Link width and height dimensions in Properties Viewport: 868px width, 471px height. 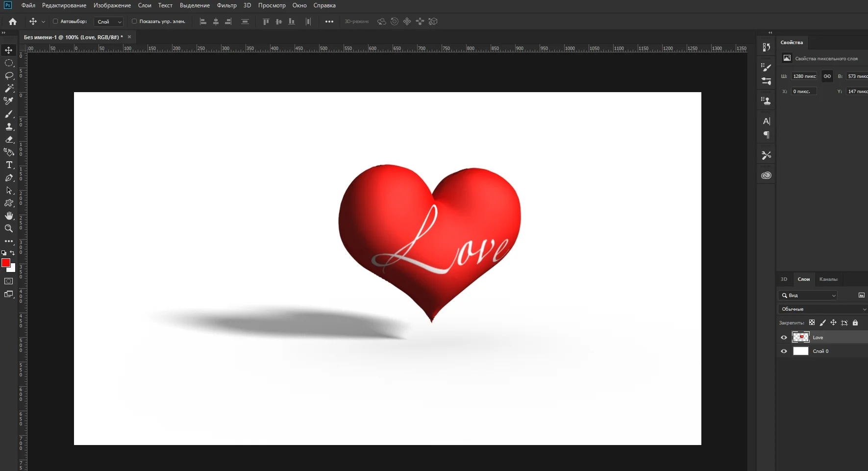827,76
